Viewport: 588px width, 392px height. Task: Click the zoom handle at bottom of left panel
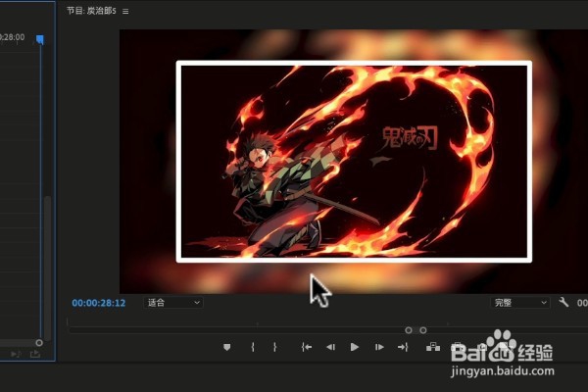coord(39,342)
